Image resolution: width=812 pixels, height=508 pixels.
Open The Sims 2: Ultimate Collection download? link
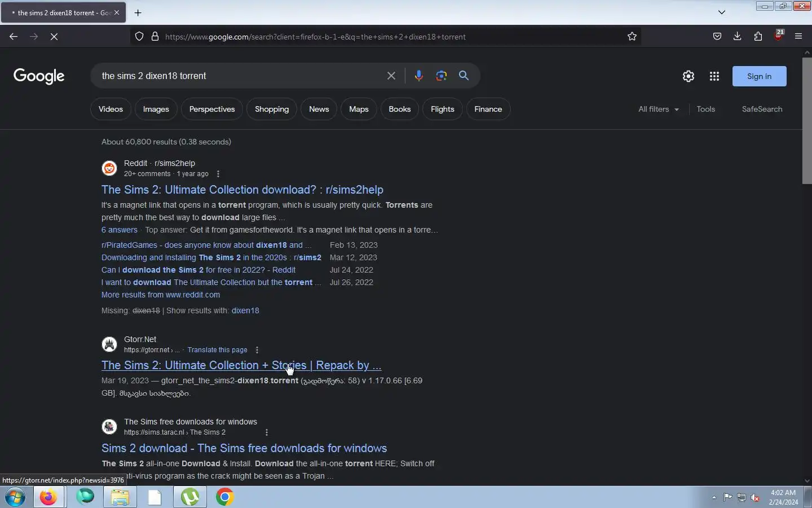(x=242, y=190)
